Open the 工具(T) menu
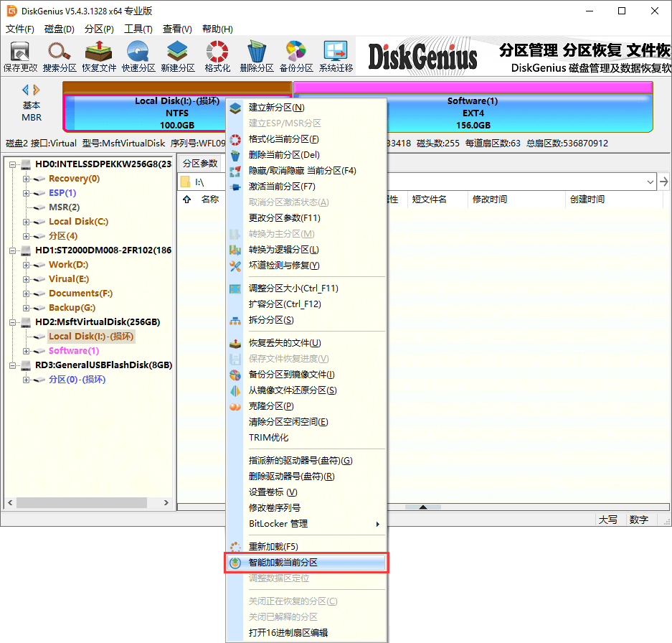The width and height of the screenshot is (672, 643). click(138, 29)
